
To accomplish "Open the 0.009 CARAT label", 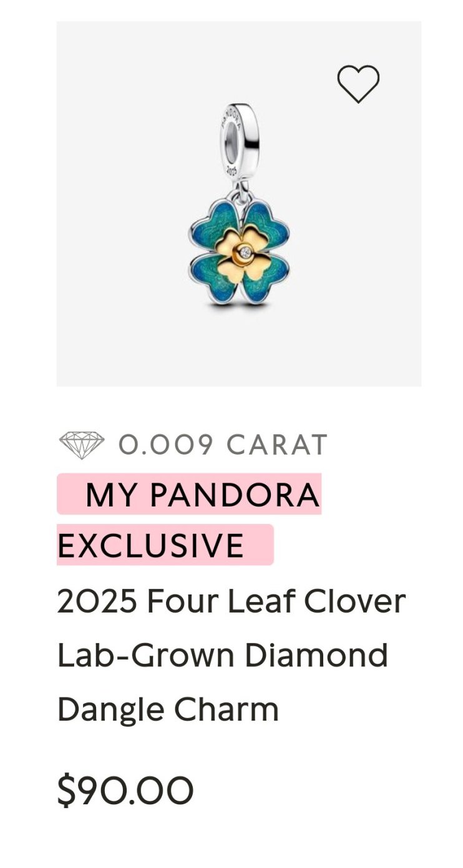I will (x=223, y=445).
